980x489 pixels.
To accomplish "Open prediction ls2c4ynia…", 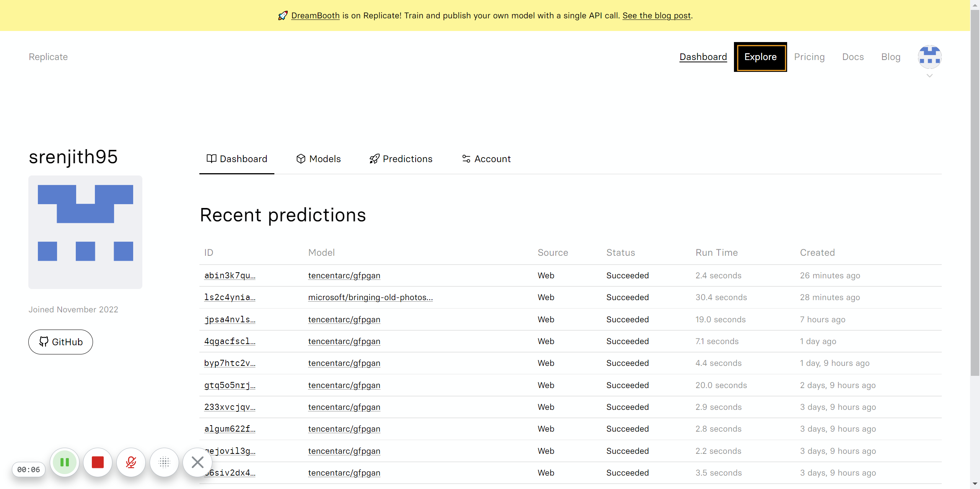I will click(x=230, y=297).
